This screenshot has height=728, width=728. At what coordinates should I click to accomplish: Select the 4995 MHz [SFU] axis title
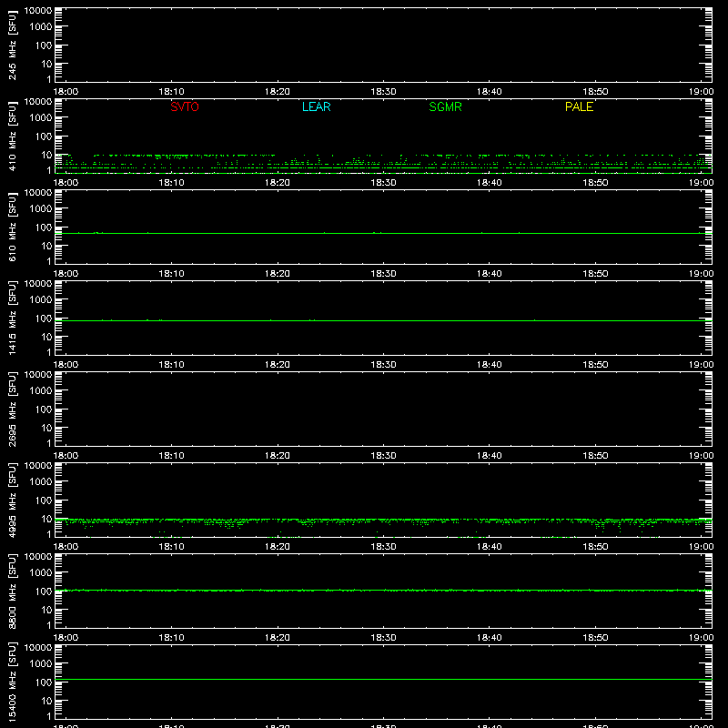click(x=12, y=500)
